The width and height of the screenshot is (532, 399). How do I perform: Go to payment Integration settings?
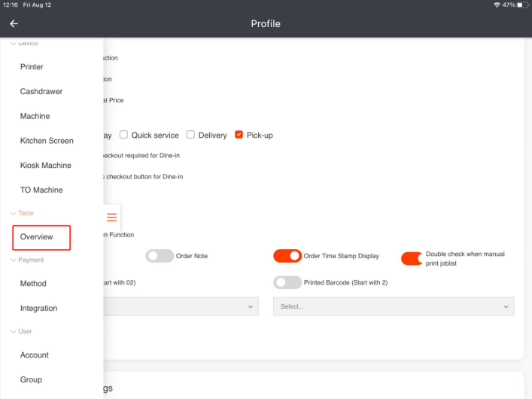pyautogui.click(x=38, y=309)
